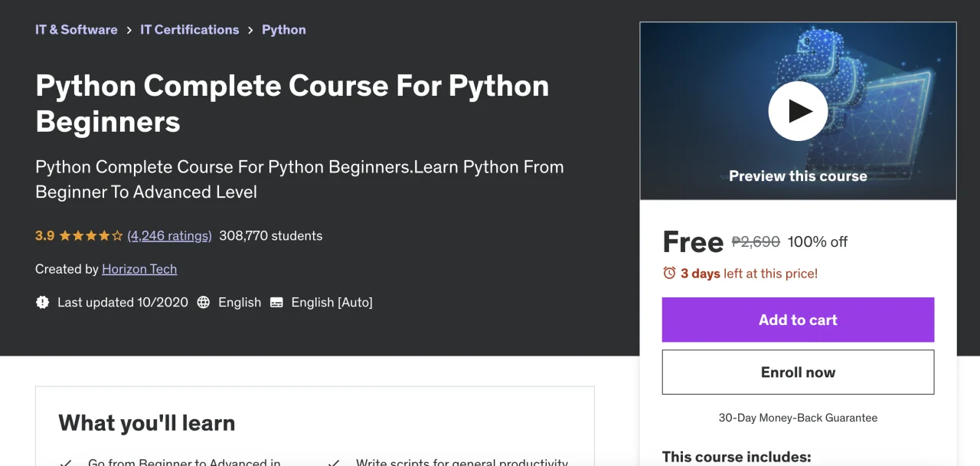Click the English [Auto] captions text
The height and width of the screenshot is (466, 980).
coord(332,302)
